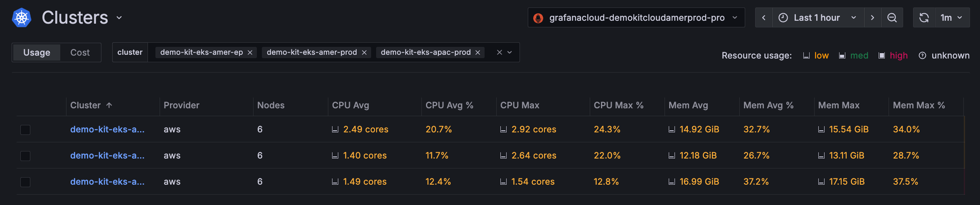The height and width of the screenshot is (205, 980).
Task: Go to next time range arrow
Action: [x=872, y=18]
